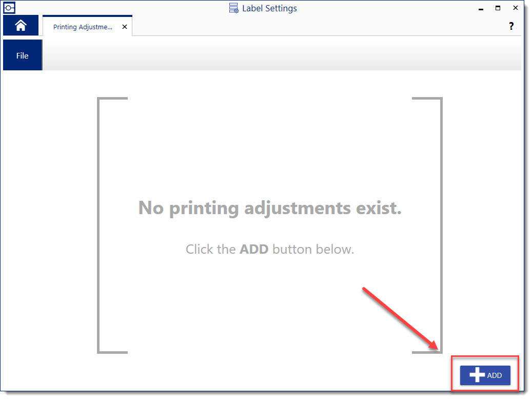
Task: Click the bold ADD word in the hint
Action: 254,250
